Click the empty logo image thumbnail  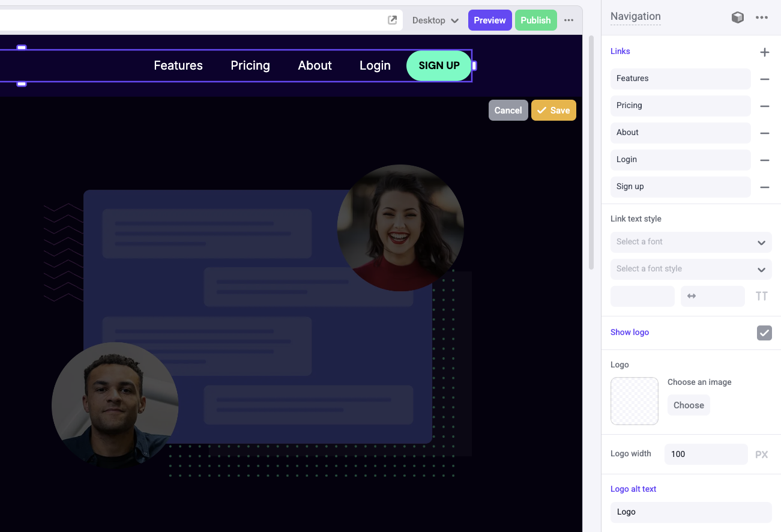tap(635, 401)
